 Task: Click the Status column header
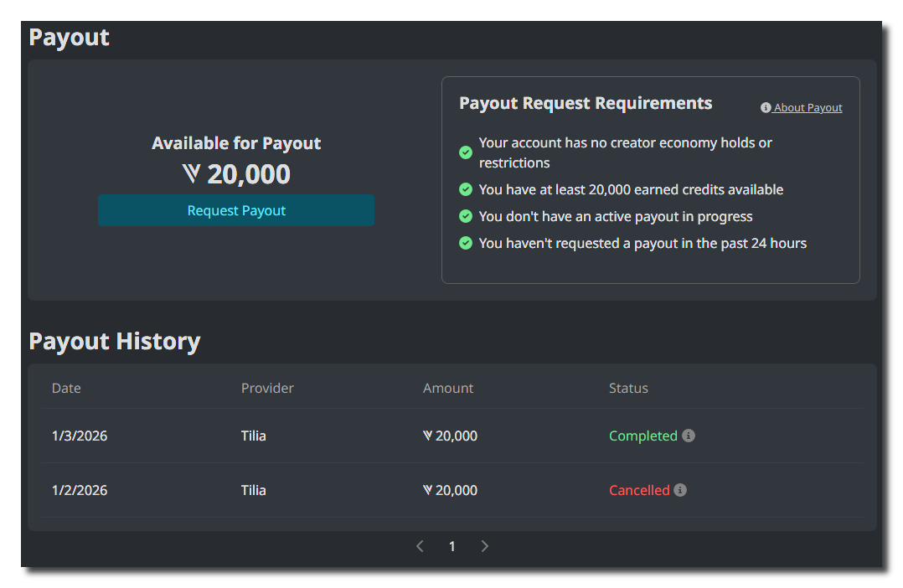tap(628, 388)
